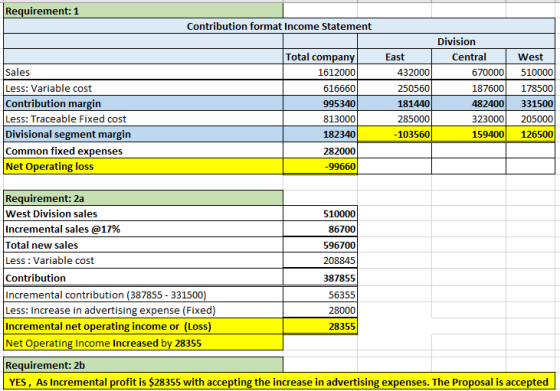560x391 pixels.
Task: Select the 'West' division header
Action: [530, 57]
